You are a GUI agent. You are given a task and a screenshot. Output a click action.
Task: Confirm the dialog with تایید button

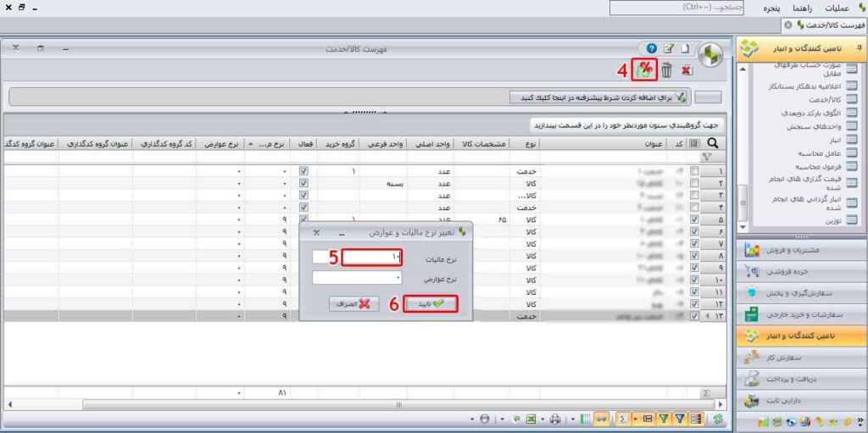pyautogui.click(x=431, y=304)
